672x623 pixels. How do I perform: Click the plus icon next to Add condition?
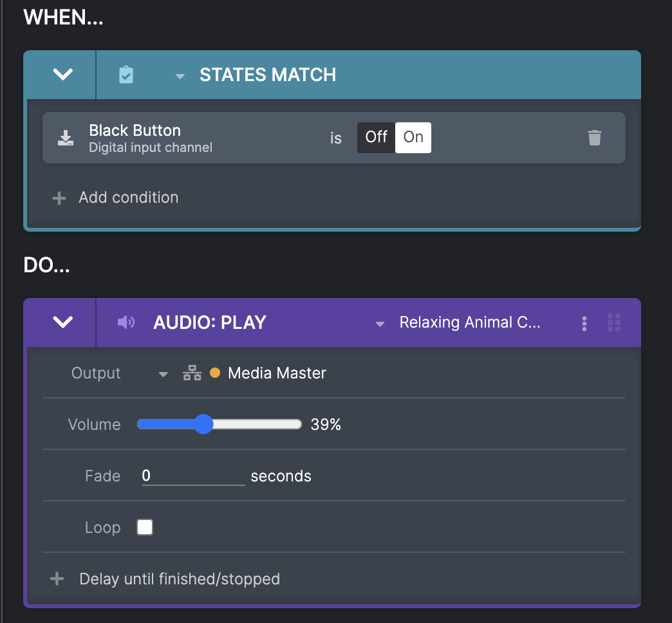click(x=59, y=198)
